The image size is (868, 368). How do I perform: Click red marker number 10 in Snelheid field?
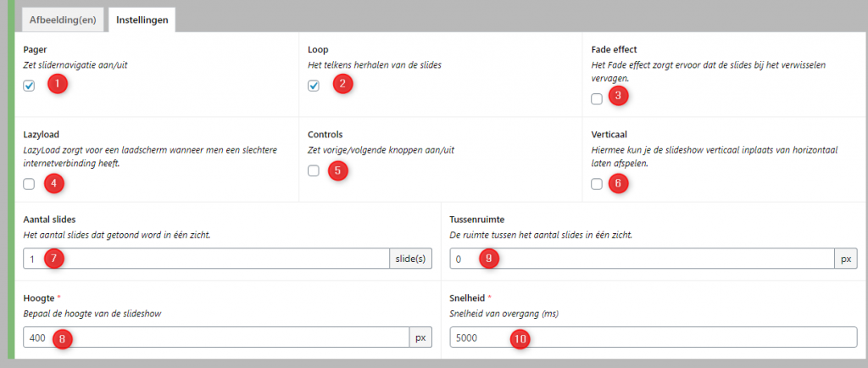coord(520,338)
